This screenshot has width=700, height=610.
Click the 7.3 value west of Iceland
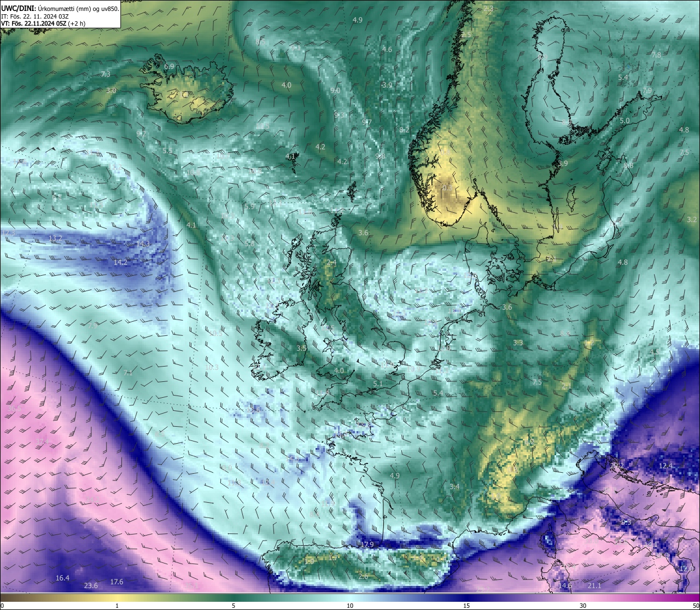pos(106,74)
